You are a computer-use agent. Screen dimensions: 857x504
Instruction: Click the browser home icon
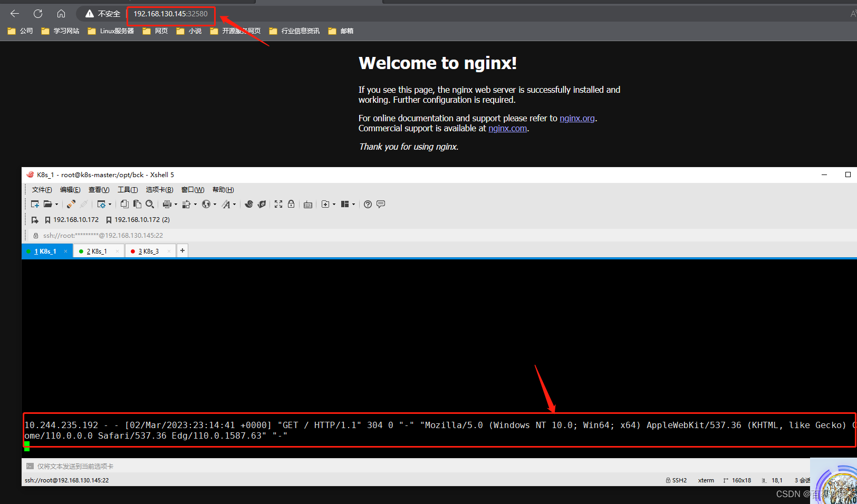click(61, 14)
